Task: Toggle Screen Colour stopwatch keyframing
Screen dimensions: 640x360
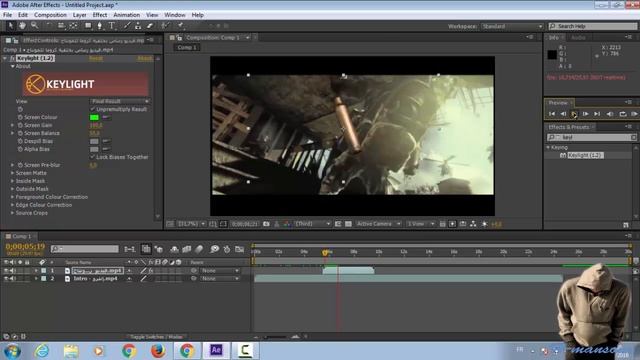Action: pyautogui.click(x=20, y=117)
